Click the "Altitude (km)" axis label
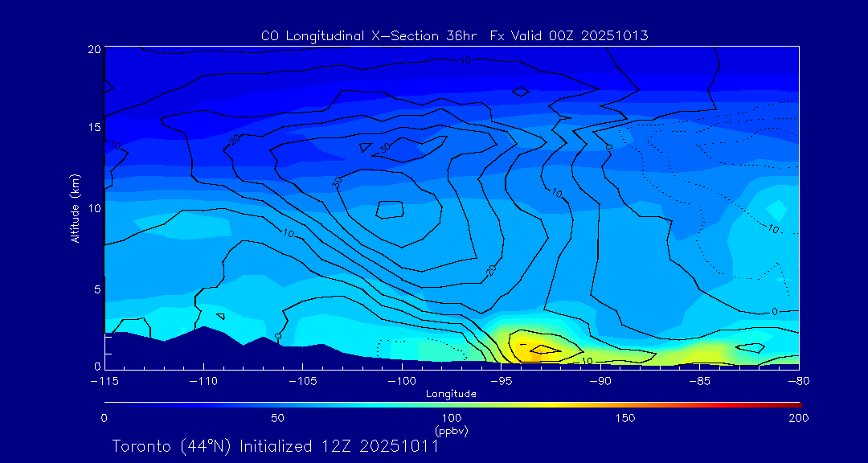Viewport: 868px width, 463px height. pyautogui.click(x=75, y=208)
